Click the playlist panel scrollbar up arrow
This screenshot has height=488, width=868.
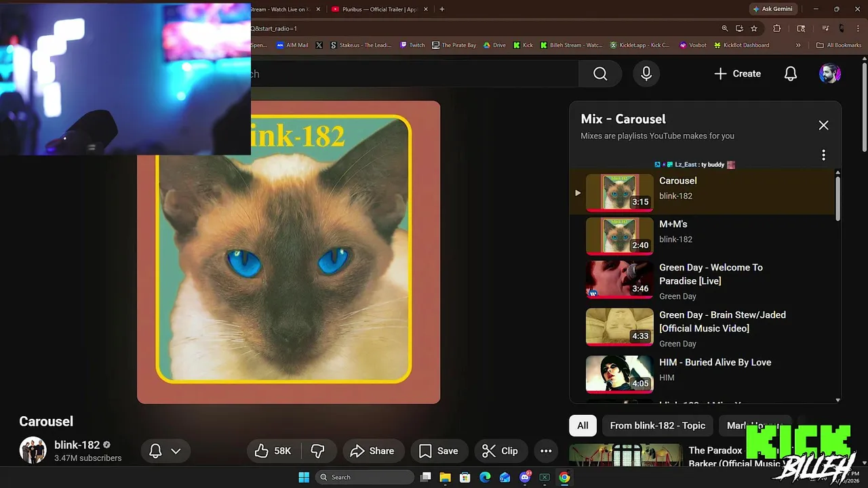tap(837, 174)
